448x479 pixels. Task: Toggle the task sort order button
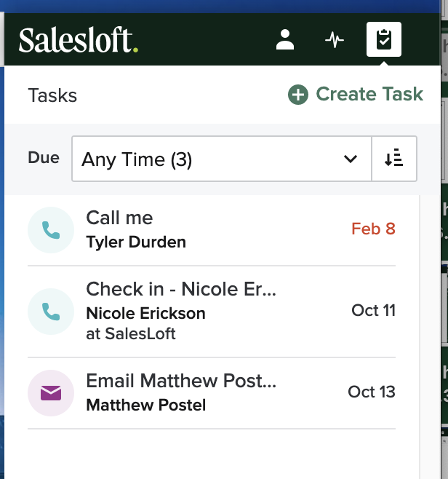(394, 159)
